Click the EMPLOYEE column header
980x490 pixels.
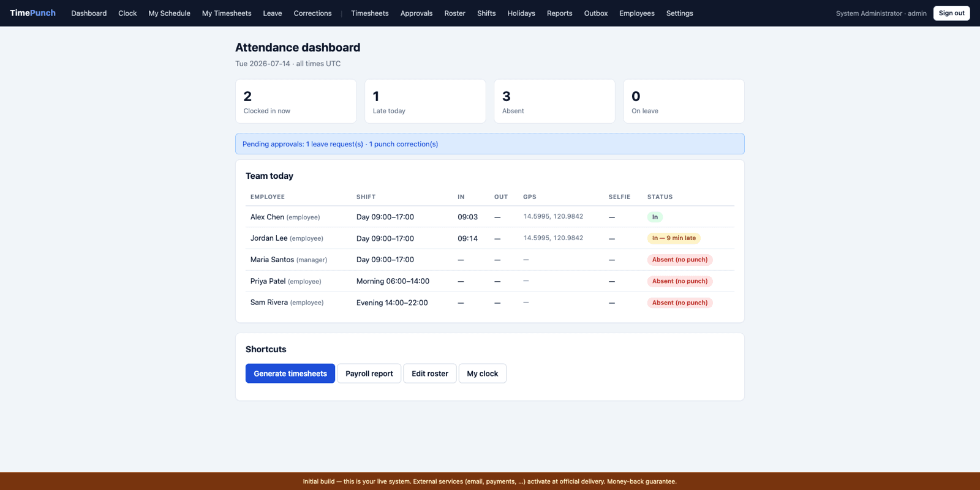pyautogui.click(x=268, y=197)
